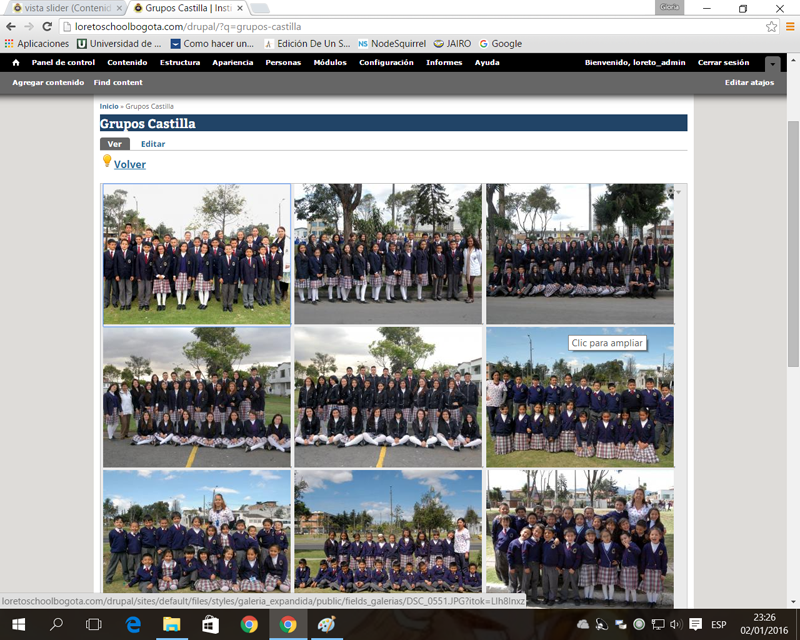The image size is (800, 640).
Task: Switch to the Editar tab
Action: coord(153,144)
